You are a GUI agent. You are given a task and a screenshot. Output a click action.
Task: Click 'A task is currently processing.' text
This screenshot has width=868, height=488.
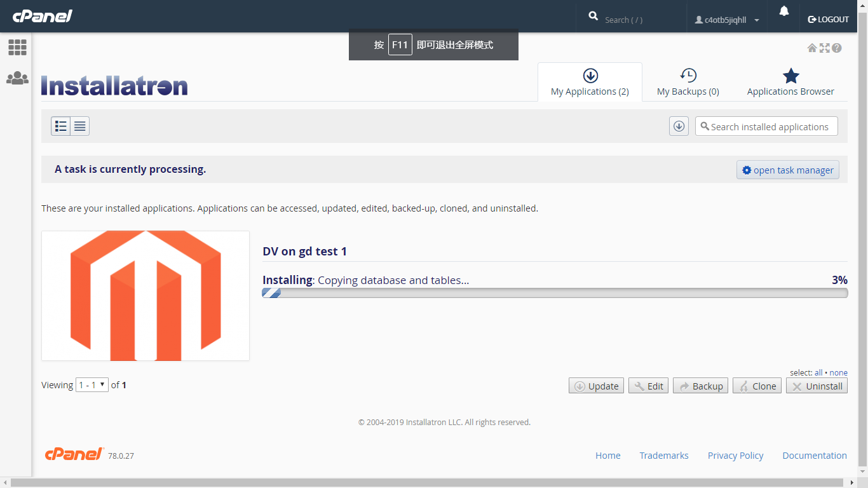(x=130, y=169)
